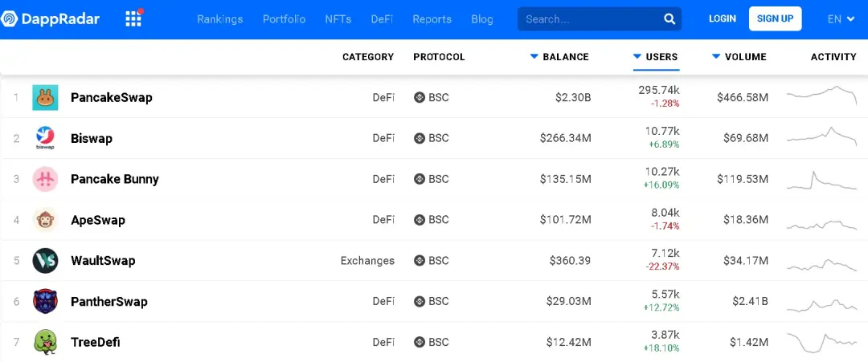Screen dimensions: 868x362
Task: Click the SIGN UP button
Action: 775,18
